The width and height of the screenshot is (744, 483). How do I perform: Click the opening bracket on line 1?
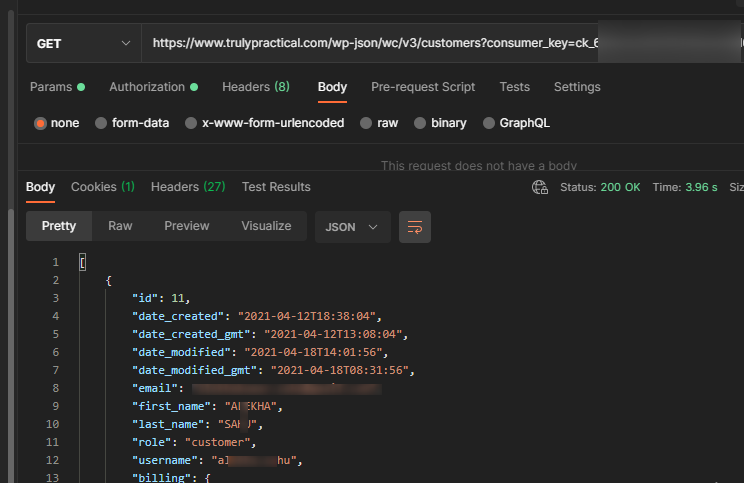[83, 262]
